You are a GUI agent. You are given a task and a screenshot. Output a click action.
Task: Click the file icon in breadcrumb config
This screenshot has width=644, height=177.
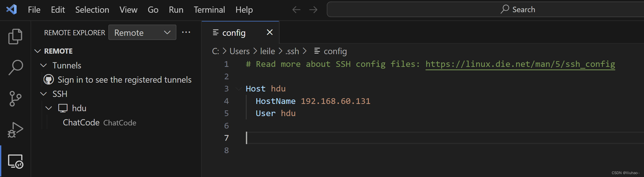317,51
